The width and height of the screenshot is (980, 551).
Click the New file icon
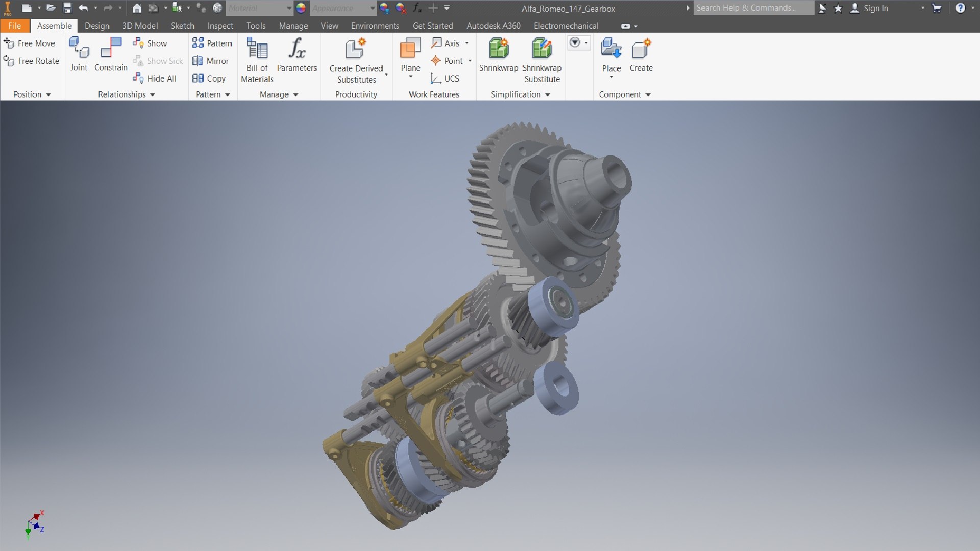pyautogui.click(x=27, y=8)
